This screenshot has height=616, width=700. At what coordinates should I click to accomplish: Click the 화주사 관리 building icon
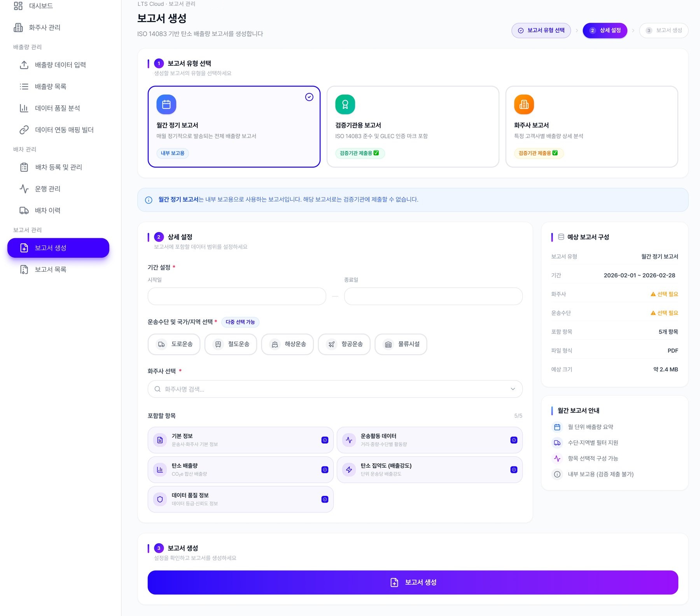[x=18, y=28]
